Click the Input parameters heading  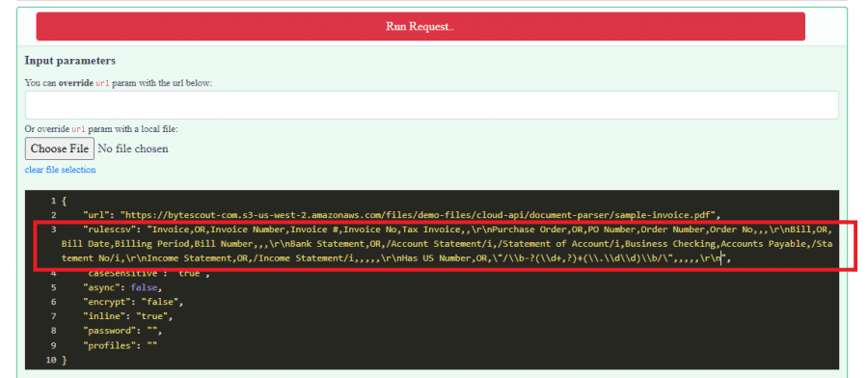69,61
